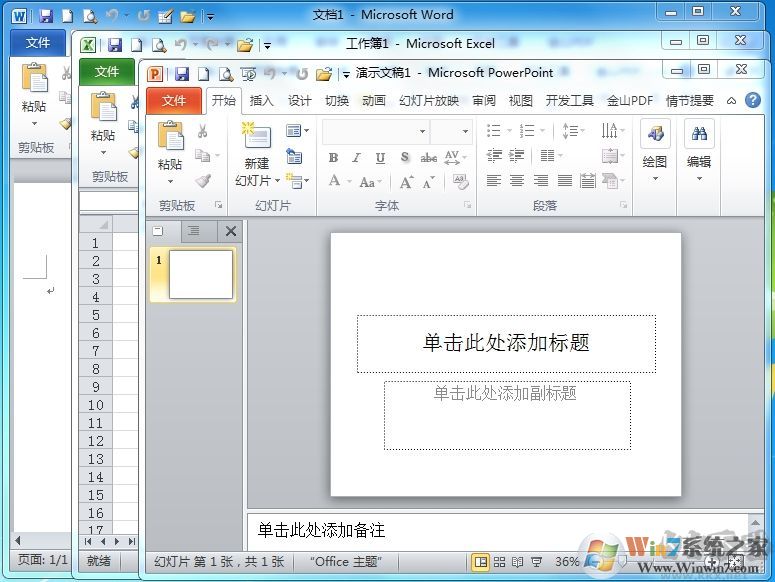Click the Save icon in Word title bar
775x582 pixels.
point(45,16)
